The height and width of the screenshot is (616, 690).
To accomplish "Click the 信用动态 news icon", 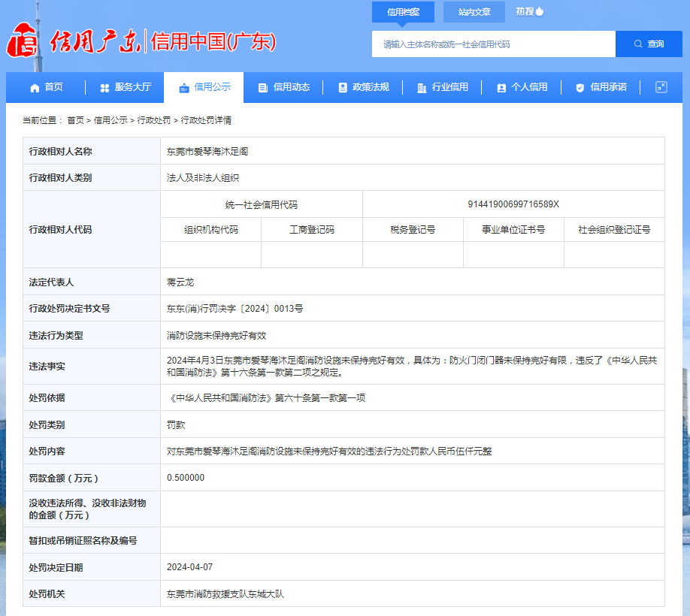I will point(262,88).
